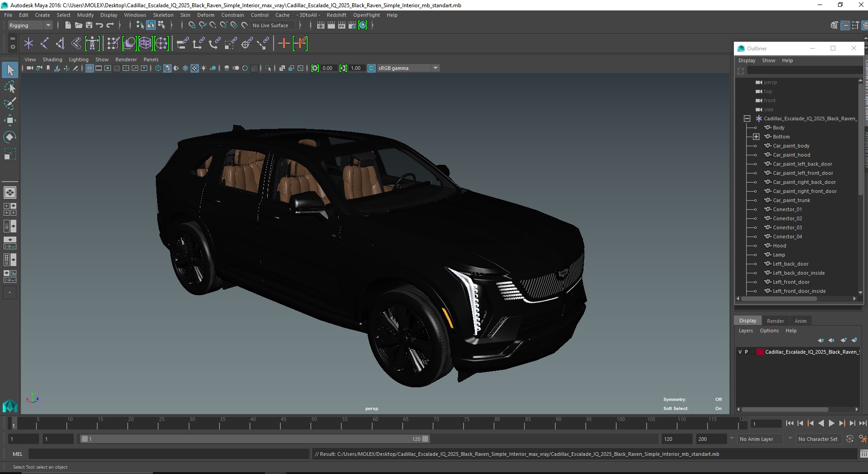Click the MEL command input field
868x474 pixels.
pos(168,454)
